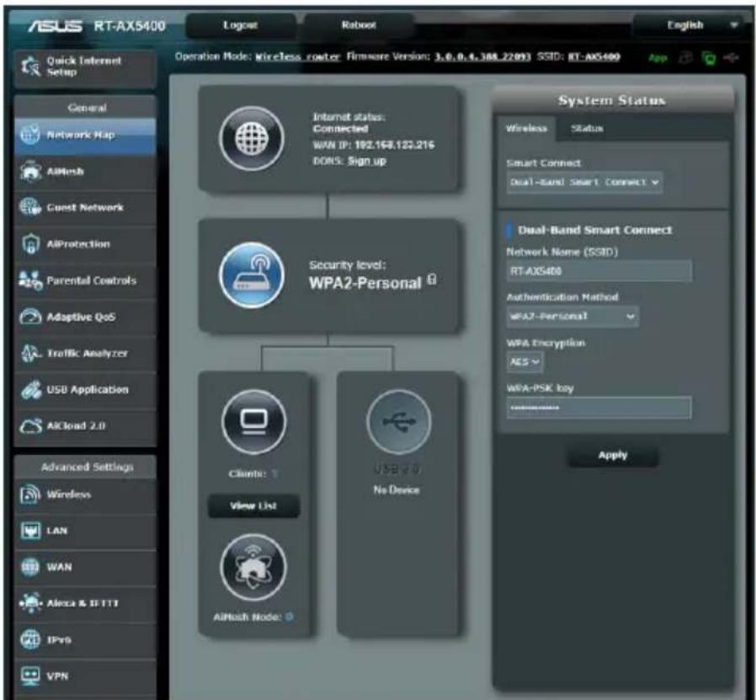Click the Internet status globe icon

[x=252, y=139]
